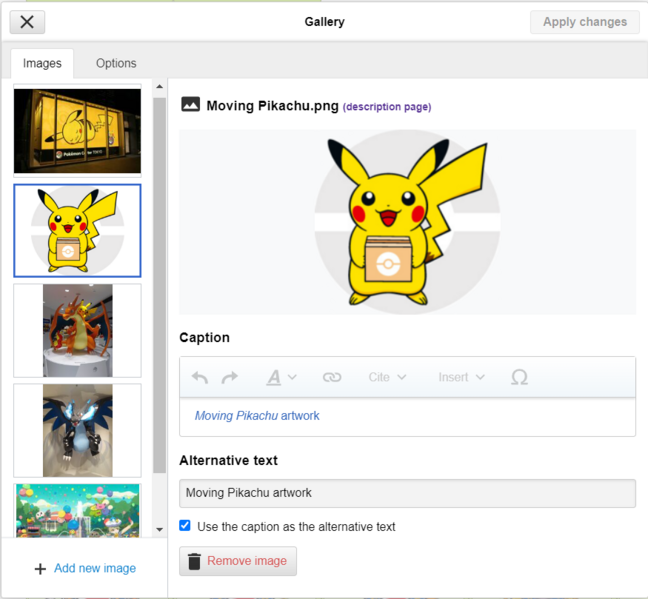Open the Options tab
The image size is (648, 599).
tap(116, 63)
